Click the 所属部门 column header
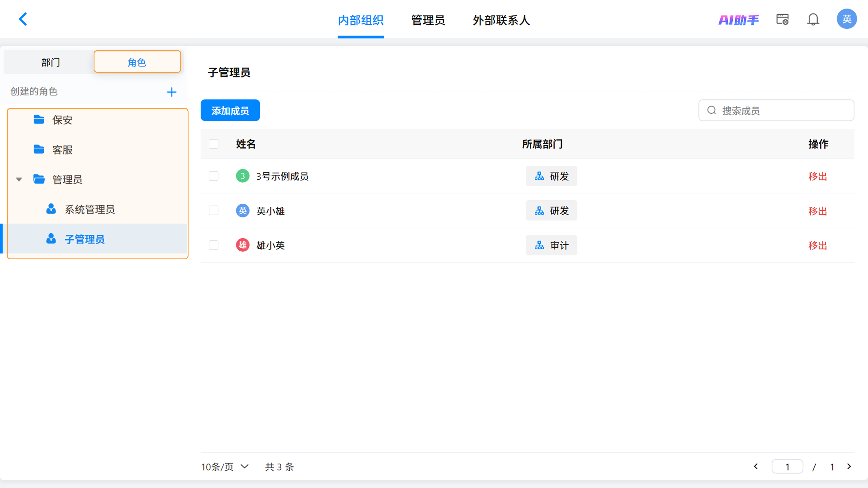Screen dimensions: 868x488 click(542, 144)
